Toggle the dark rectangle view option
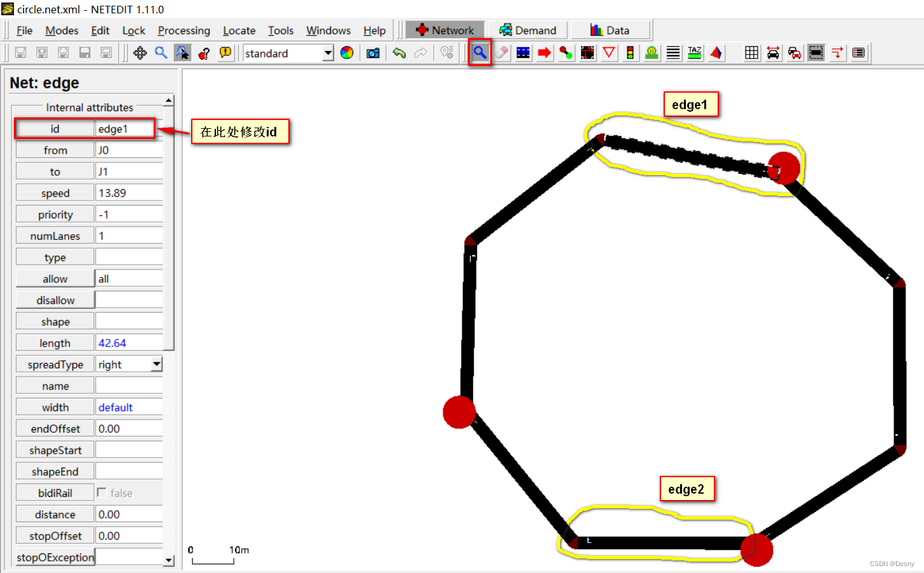Screen dimensions: 924x573 point(816,53)
